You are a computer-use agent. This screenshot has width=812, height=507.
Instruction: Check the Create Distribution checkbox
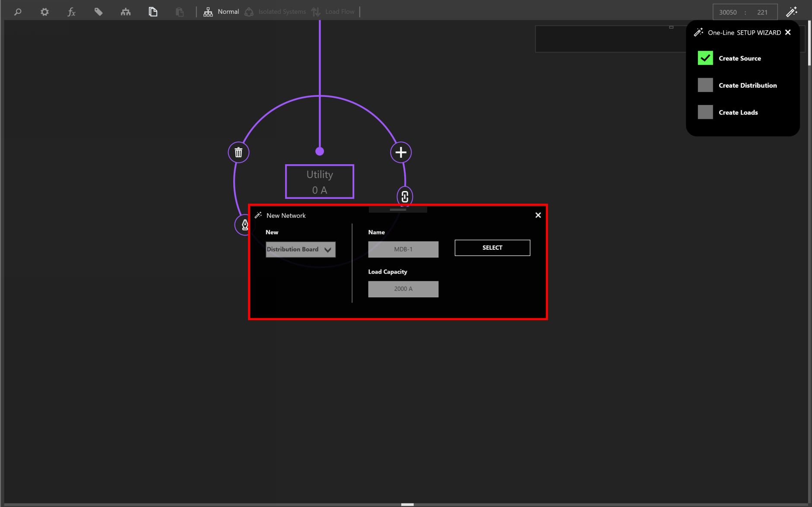coord(705,85)
